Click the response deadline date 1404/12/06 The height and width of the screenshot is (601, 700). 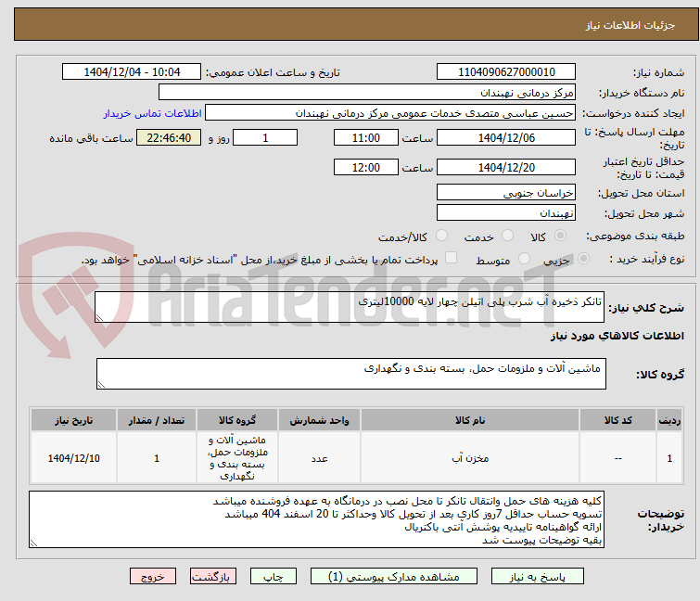pos(506,137)
